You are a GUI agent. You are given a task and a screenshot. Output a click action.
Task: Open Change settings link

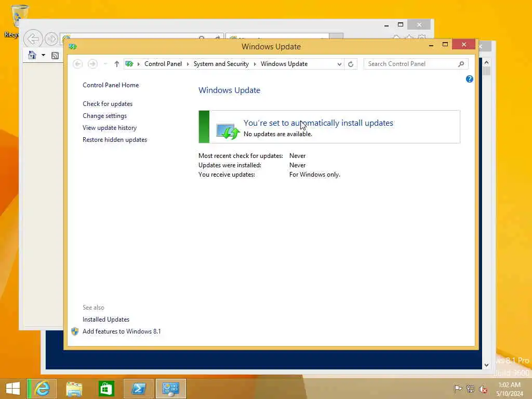point(104,116)
